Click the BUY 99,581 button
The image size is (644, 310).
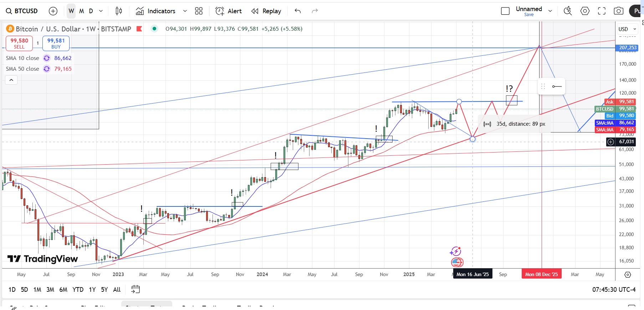coord(56,43)
